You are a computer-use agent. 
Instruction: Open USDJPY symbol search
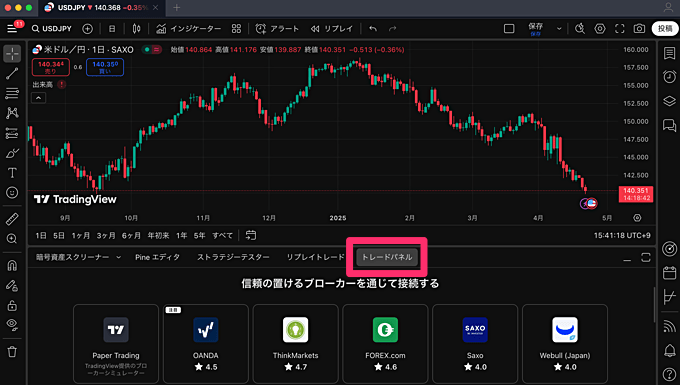[x=52, y=29]
